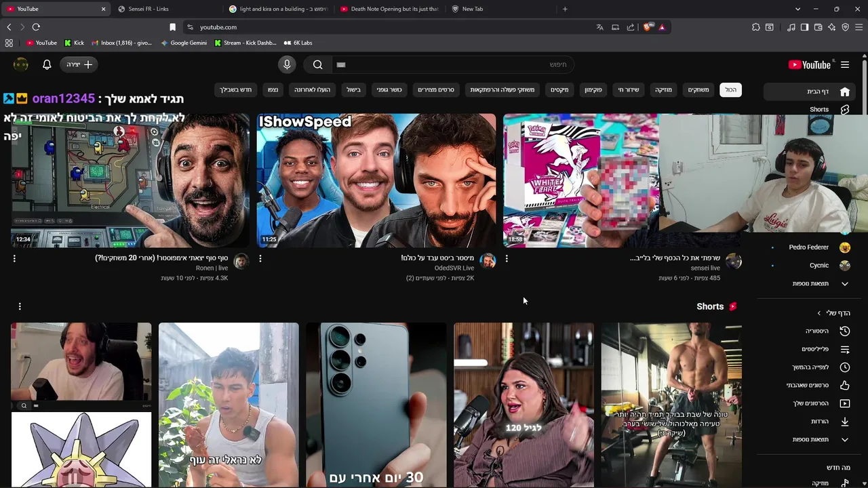Open the apps grid in bookmarks bar
Screen dimensions: 868x488
pos(9,43)
